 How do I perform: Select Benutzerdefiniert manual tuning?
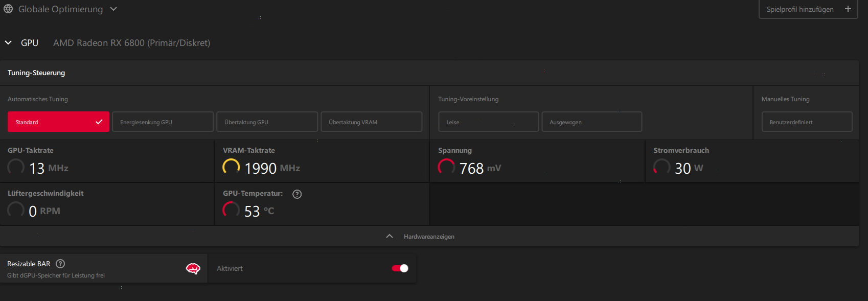(807, 122)
